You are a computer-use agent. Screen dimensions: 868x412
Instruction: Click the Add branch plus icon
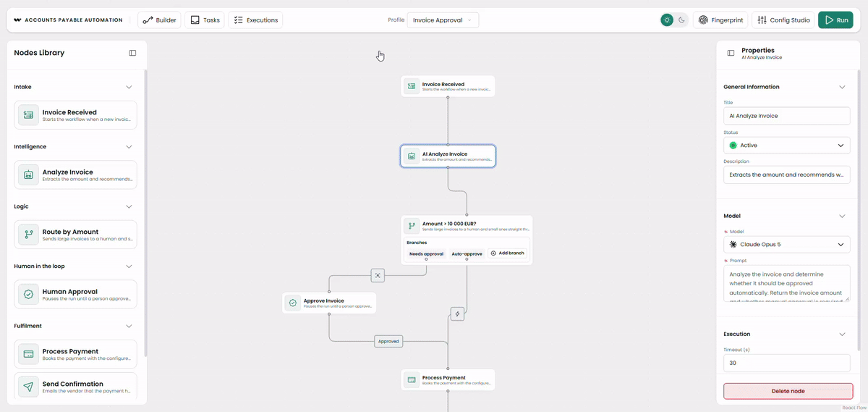point(493,253)
